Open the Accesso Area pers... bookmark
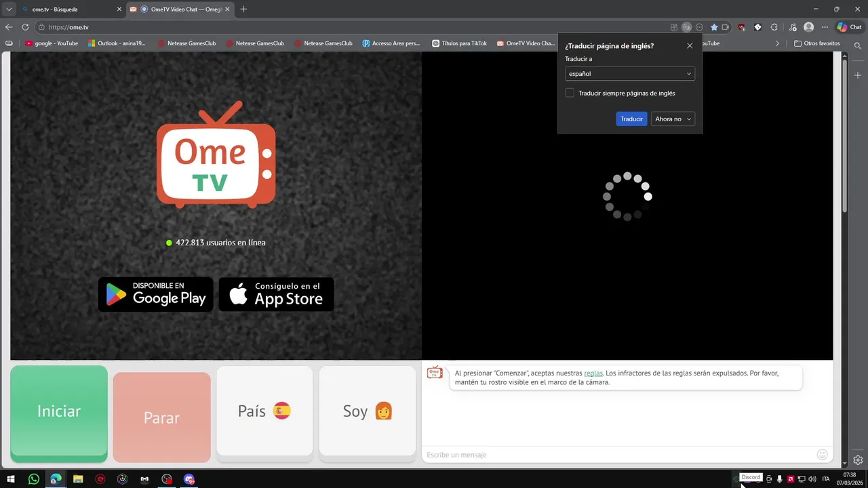868x488 pixels. click(x=391, y=43)
